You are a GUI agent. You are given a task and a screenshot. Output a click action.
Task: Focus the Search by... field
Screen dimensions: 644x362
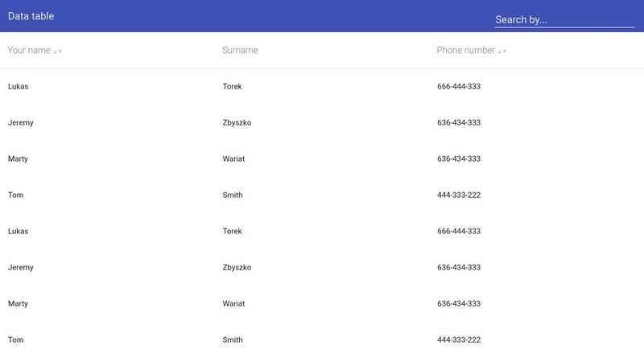pos(564,19)
